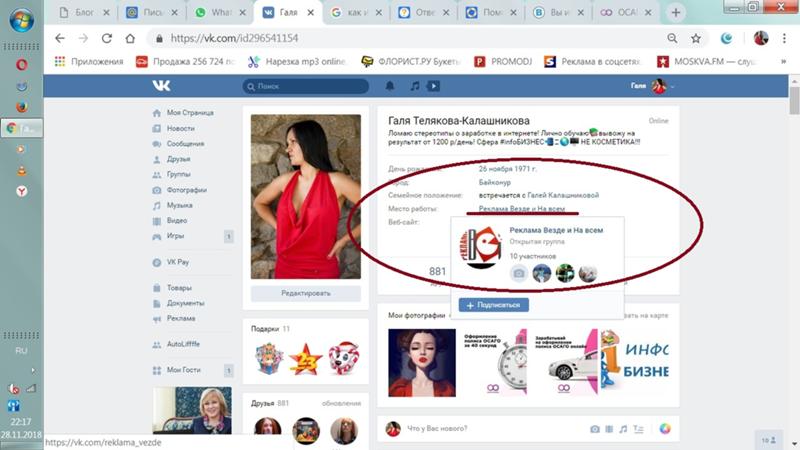The height and width of the screenshot is (450, 800).
Task: Click the 'Что у Вас нового?' post field
Action: coord(437,429)
